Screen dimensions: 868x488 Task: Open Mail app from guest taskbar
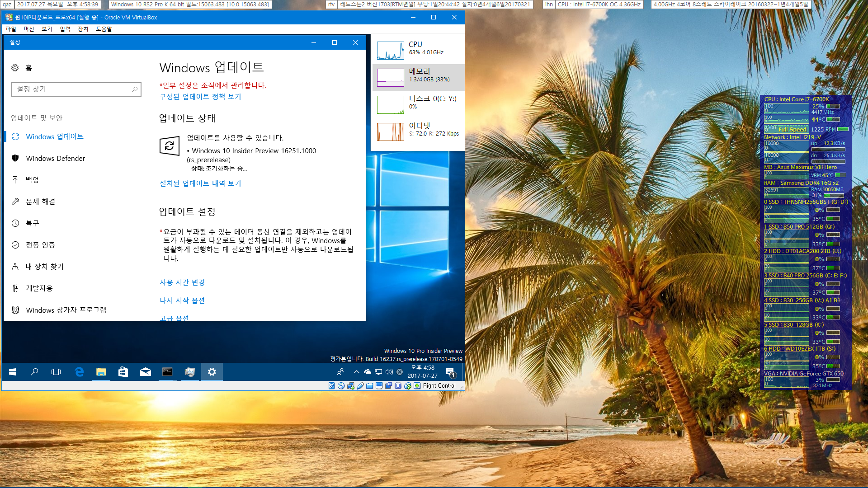pyautogui.click(x=145, y=372)
